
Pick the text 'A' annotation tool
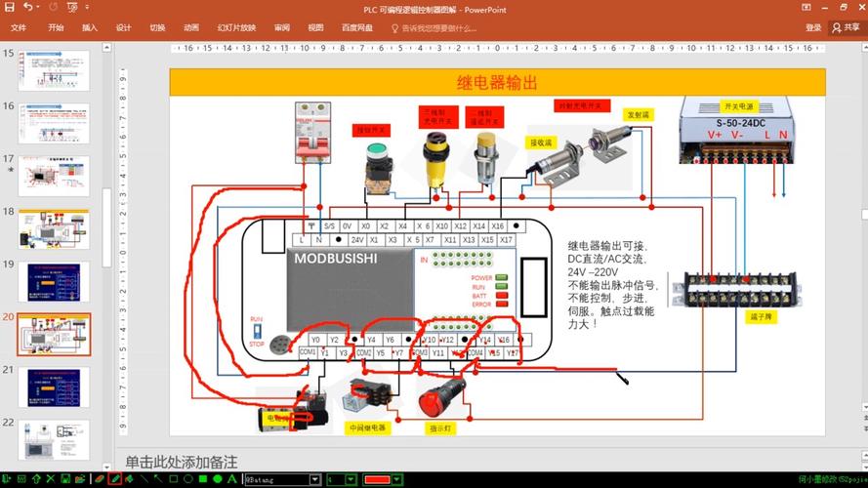click(x=232, y=479)
